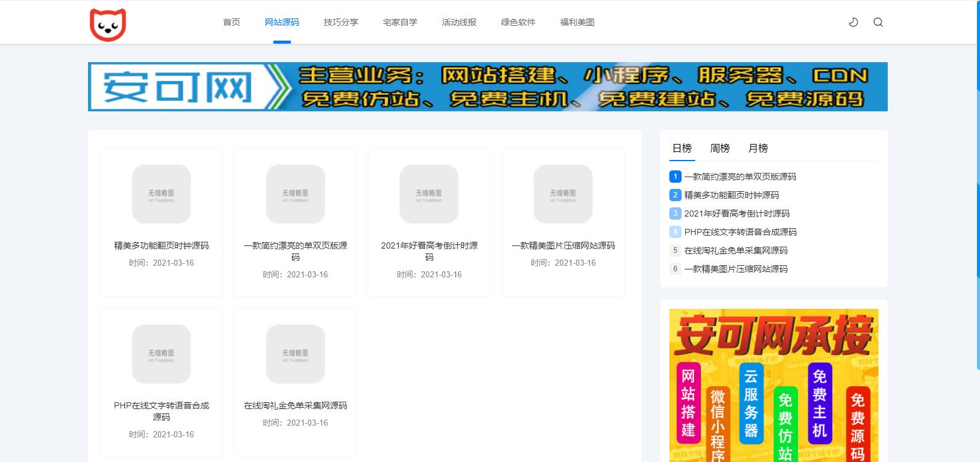Switch to the 周榜 ranking tab
Viewport: 980px width, 462px height.
pos(720,148)
